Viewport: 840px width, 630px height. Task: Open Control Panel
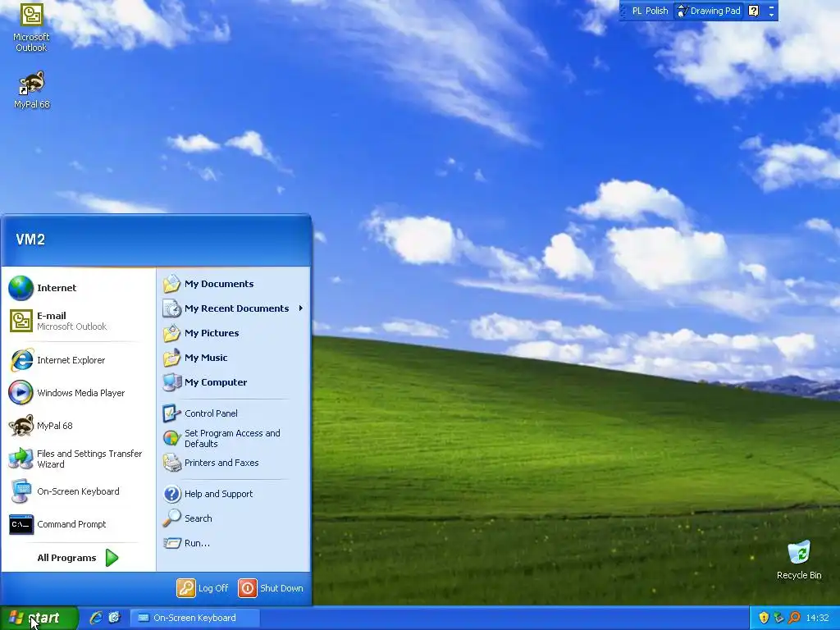pos(234,413)
